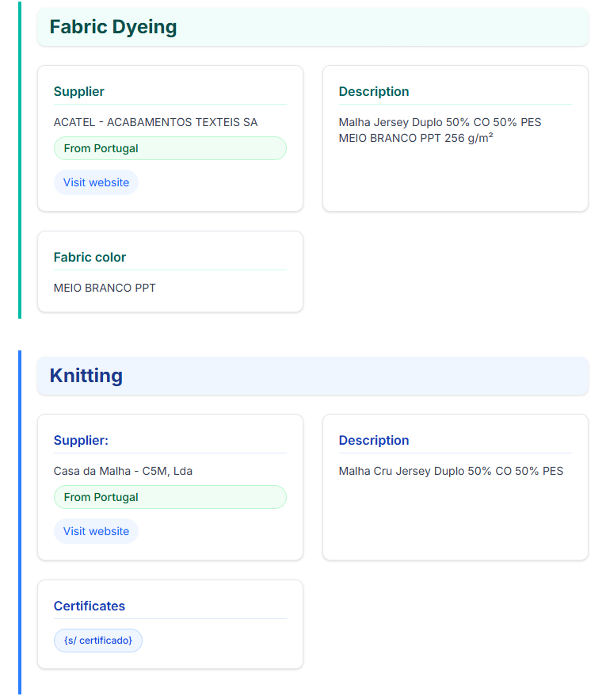Open Visit website link for ACATEL supplier
Screen dimensions: 606x700
tap(96, 182)
